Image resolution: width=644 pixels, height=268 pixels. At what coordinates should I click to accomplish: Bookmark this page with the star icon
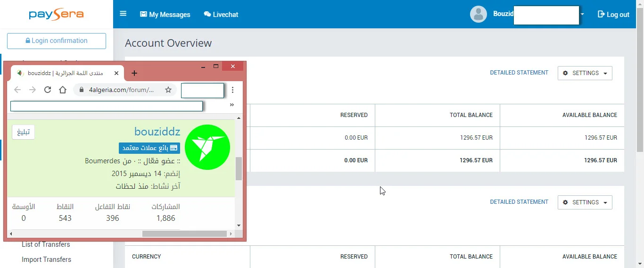click(168, 90)
